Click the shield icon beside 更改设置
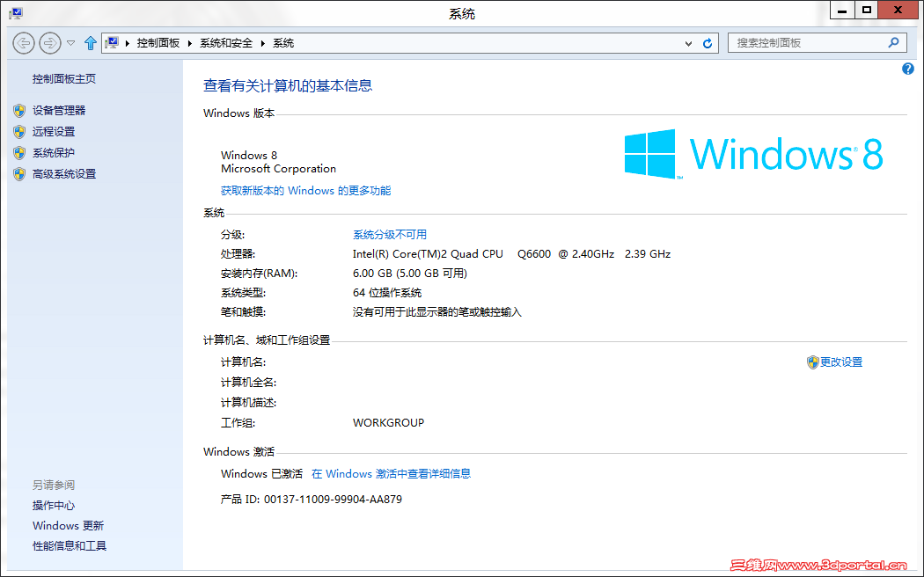924x577 pixels. click(812, 362)
